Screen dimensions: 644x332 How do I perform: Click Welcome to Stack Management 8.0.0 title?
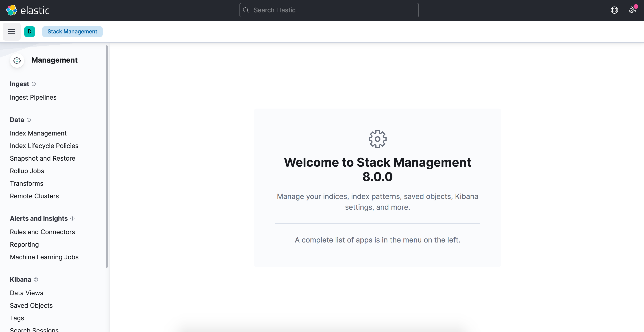[x=378, y=169]
